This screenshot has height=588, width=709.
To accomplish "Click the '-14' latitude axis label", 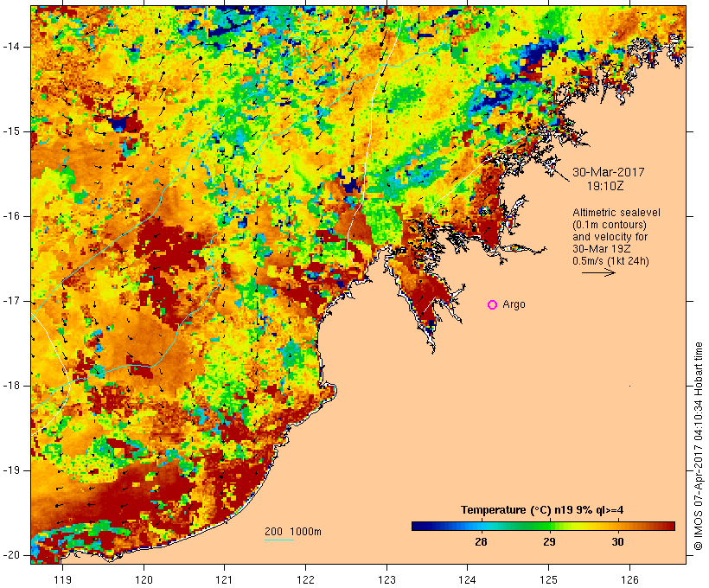I will coord(11,47).
